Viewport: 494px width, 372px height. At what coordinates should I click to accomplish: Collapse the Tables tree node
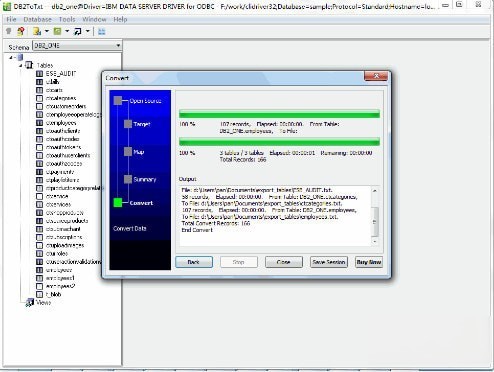(x=21, y=65)
